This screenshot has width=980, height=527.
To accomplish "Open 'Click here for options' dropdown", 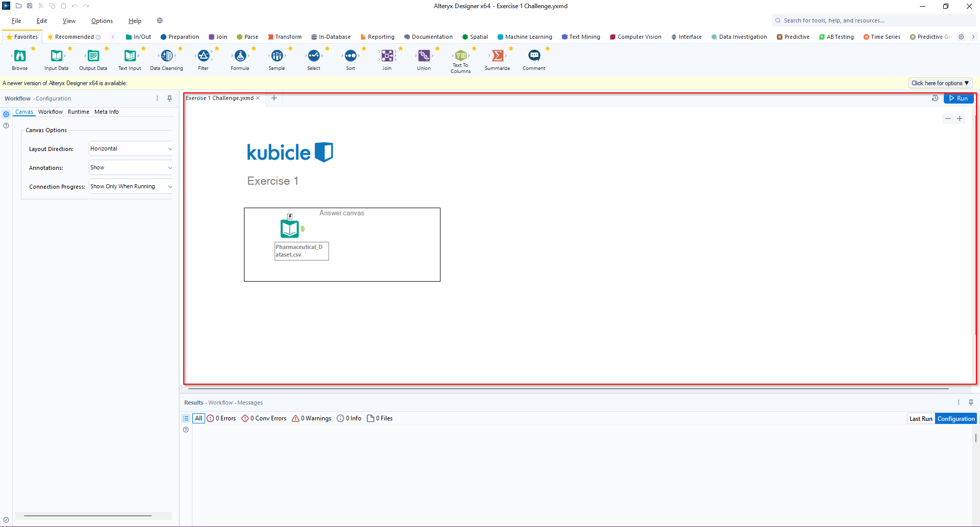I will (940, 83).
